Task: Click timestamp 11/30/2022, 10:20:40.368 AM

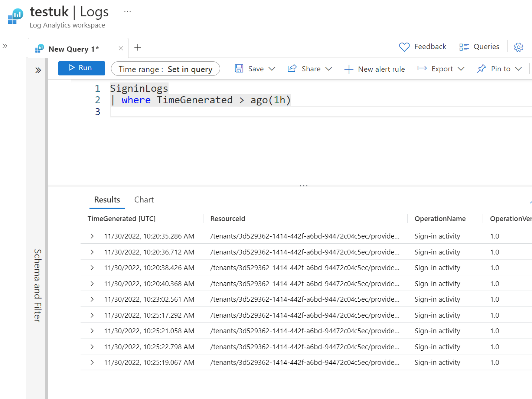Action: tap(149, 284)
